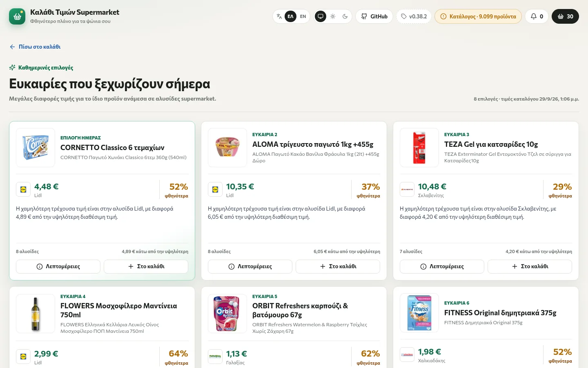Viewport: 588px width, 368px height.
Task: Click Lidl logo on FLOWERS card
Action: click(x=23, y=357)
